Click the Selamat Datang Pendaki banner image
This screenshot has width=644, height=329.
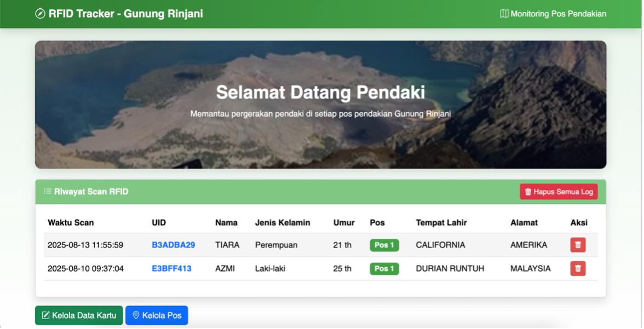320,104
